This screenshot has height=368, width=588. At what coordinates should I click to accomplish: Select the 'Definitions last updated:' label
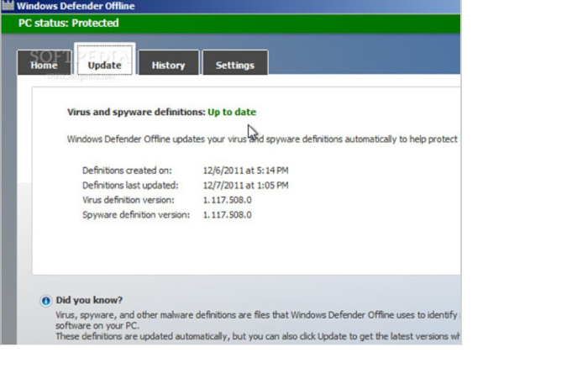(x=130, y=186)
